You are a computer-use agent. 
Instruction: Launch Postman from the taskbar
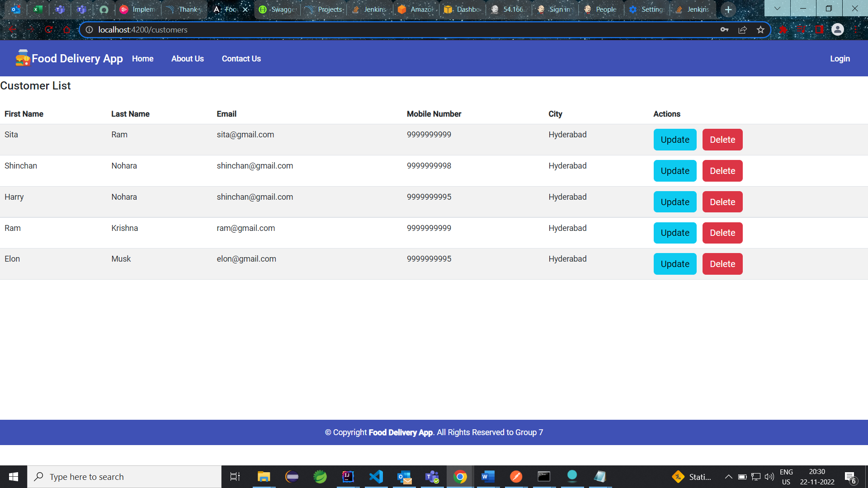coord(516,477)
